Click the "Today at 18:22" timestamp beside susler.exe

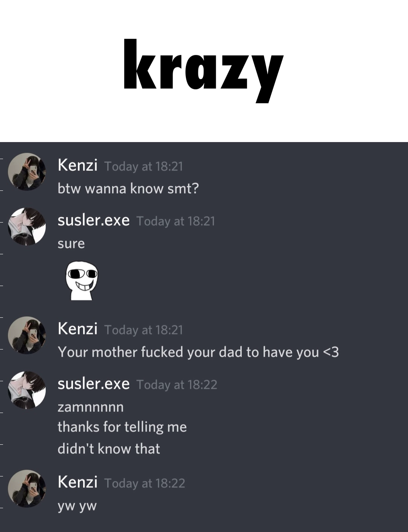(x=177, y=385)
